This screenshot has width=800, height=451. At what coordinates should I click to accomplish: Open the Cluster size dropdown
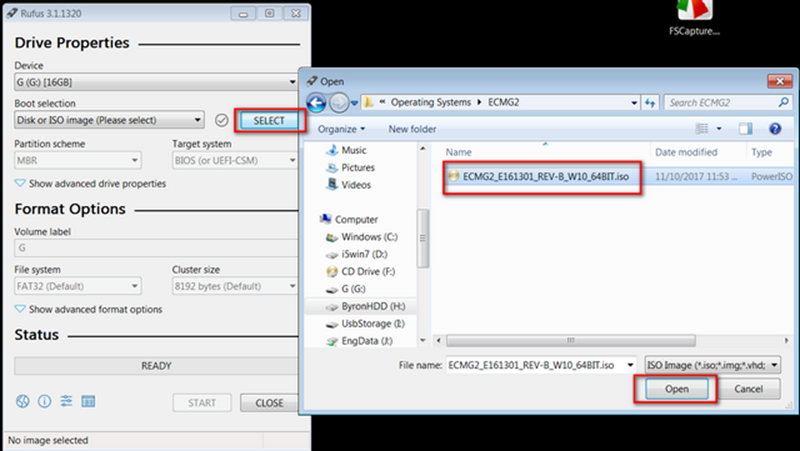coord(235,286)
